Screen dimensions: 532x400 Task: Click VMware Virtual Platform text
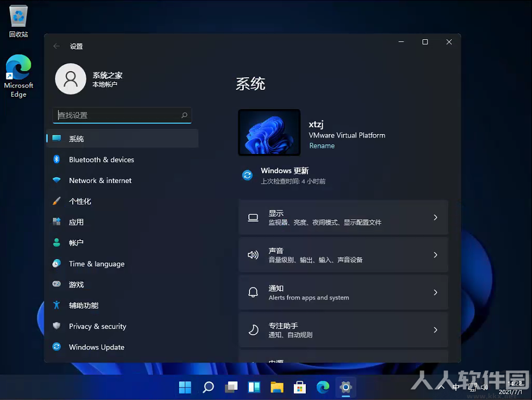[x=347, y=135]
